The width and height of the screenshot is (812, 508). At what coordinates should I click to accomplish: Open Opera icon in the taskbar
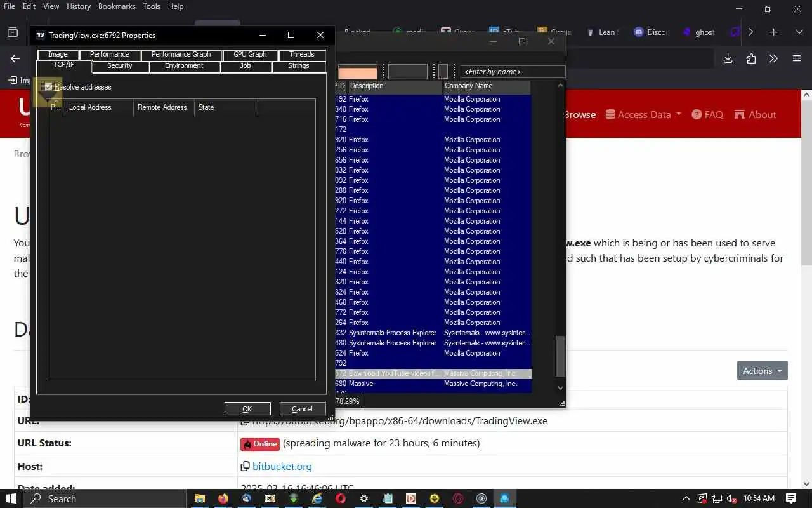point(341,498)
